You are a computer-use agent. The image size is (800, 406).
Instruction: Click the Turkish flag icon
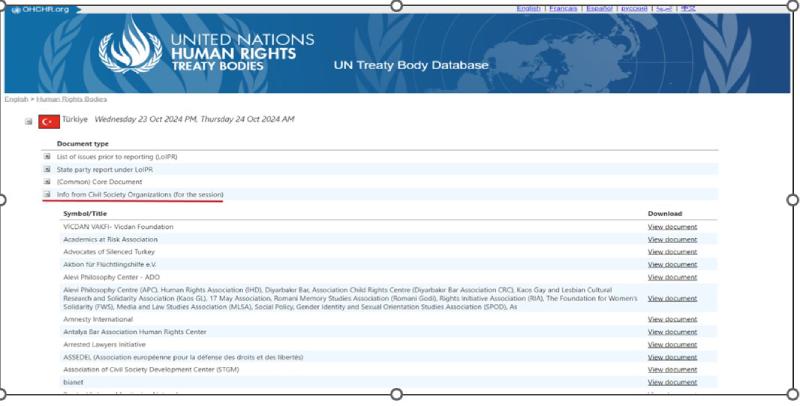49,121
